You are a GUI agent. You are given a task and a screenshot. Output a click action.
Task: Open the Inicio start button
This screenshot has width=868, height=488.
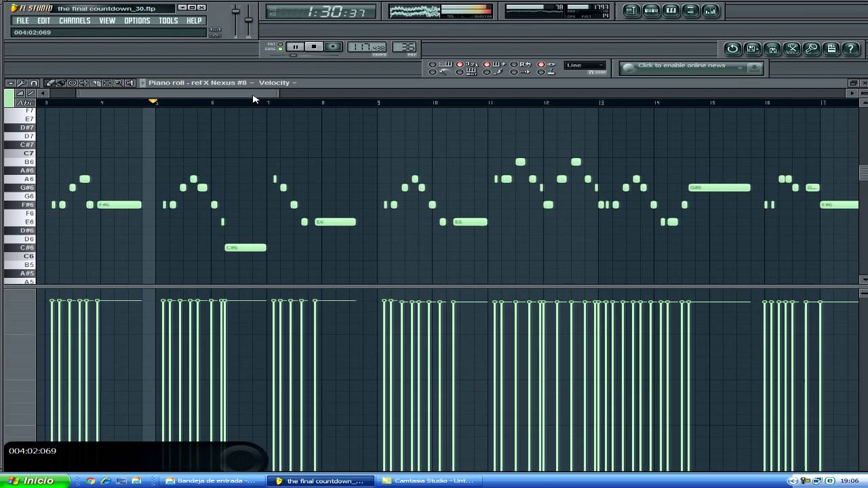point(35,481)
